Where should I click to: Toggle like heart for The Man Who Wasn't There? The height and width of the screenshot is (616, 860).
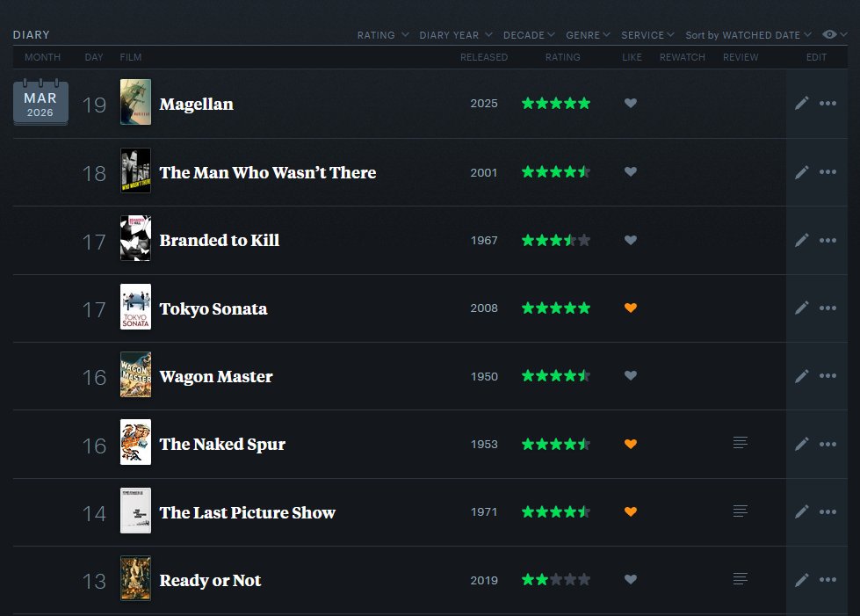pos(631,171)
